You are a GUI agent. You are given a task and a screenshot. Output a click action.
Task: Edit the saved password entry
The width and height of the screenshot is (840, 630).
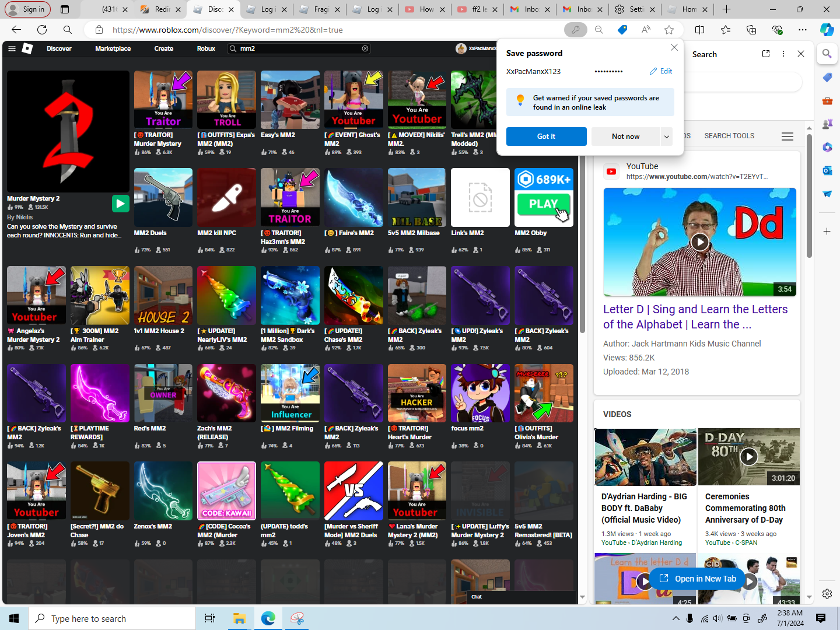(x=661, y=71)
